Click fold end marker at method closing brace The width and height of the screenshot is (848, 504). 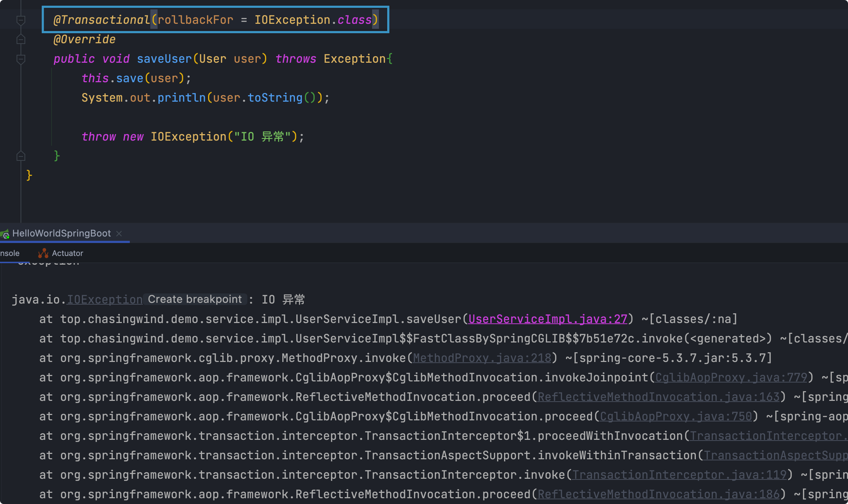coord(21,156)
